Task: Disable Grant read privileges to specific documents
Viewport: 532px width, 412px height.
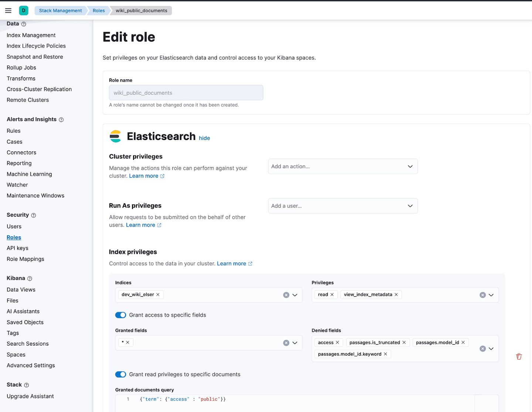Action: tap(121, 374)
